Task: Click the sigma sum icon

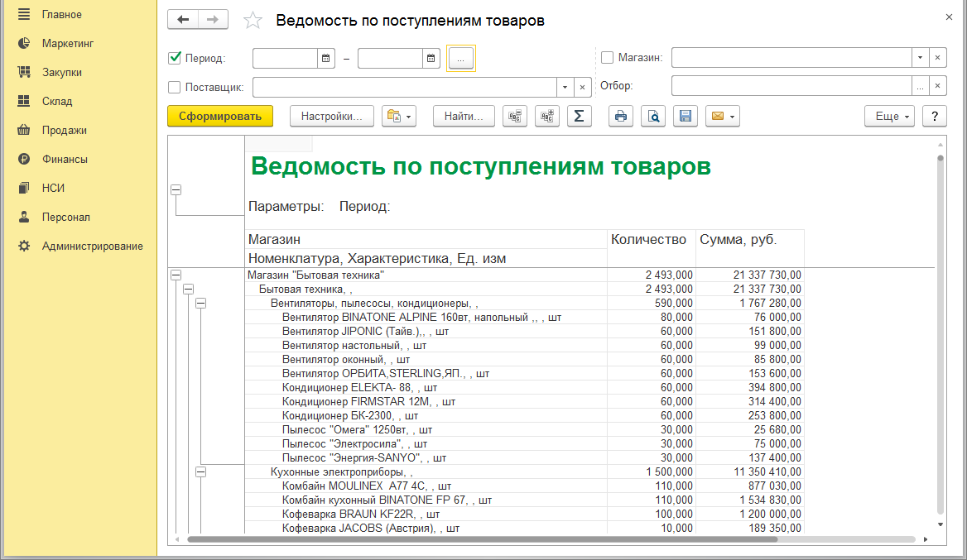Action: coord(579,116)
